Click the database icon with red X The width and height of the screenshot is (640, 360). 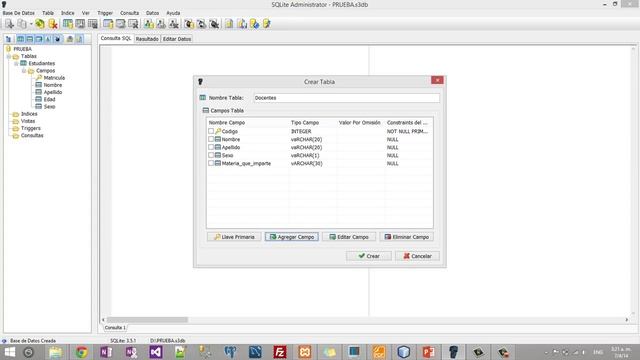coord(53,24)
